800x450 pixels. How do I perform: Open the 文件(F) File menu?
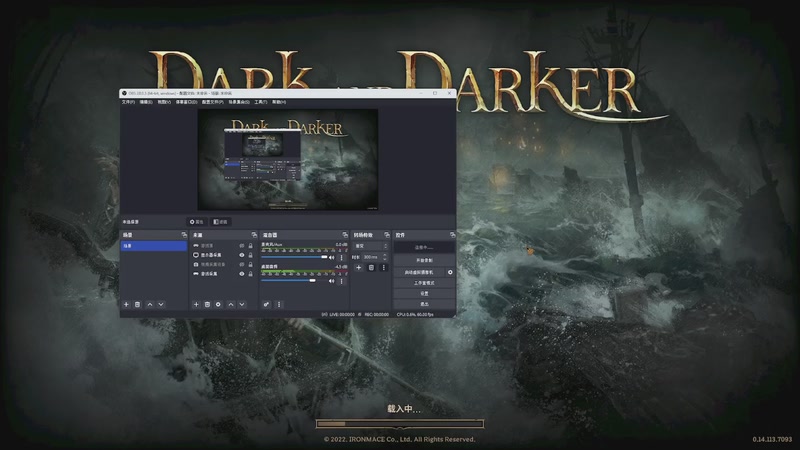pos(128,102)
